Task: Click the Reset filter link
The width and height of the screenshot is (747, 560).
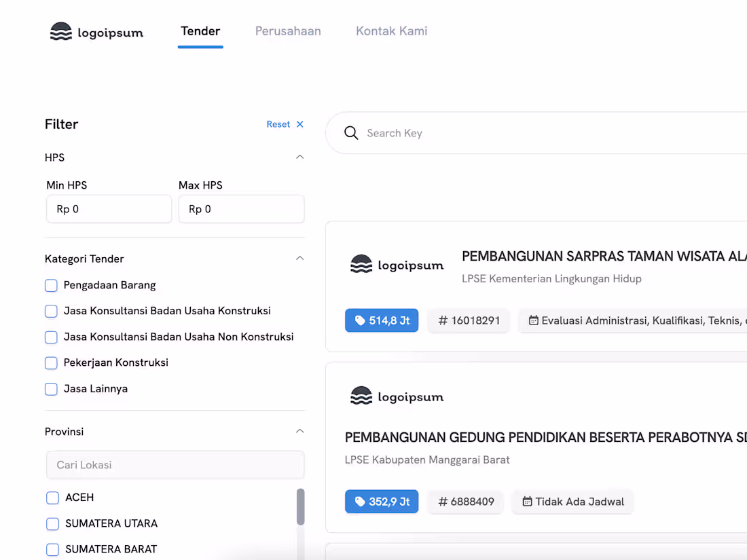Action: [278, 124]
